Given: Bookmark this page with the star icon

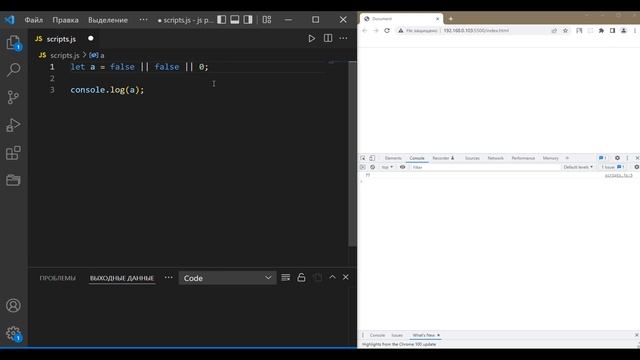Looking at the screenshot, I should click(565, 31).
